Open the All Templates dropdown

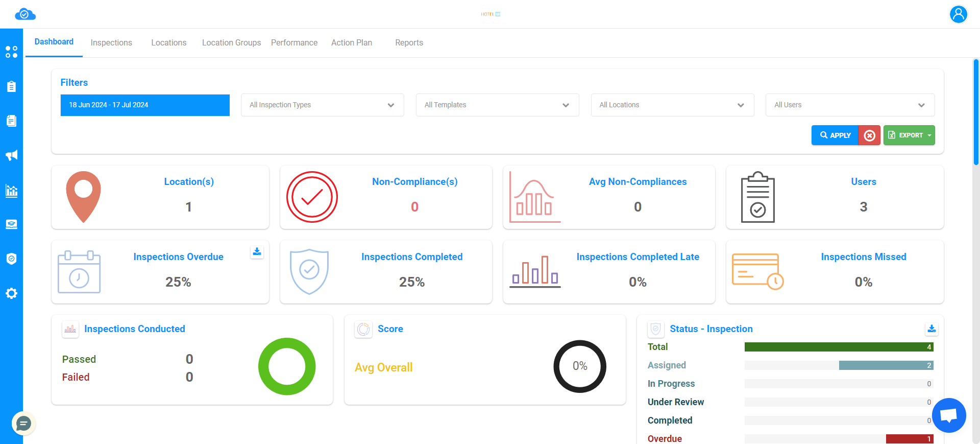tap(497, 105)
